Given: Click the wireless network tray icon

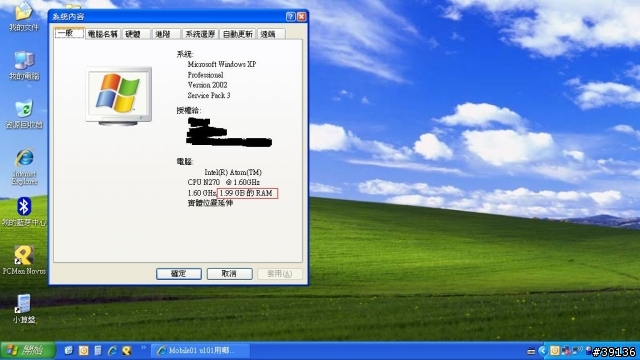Looking at the screenshot, I should [x=577, y=351].
